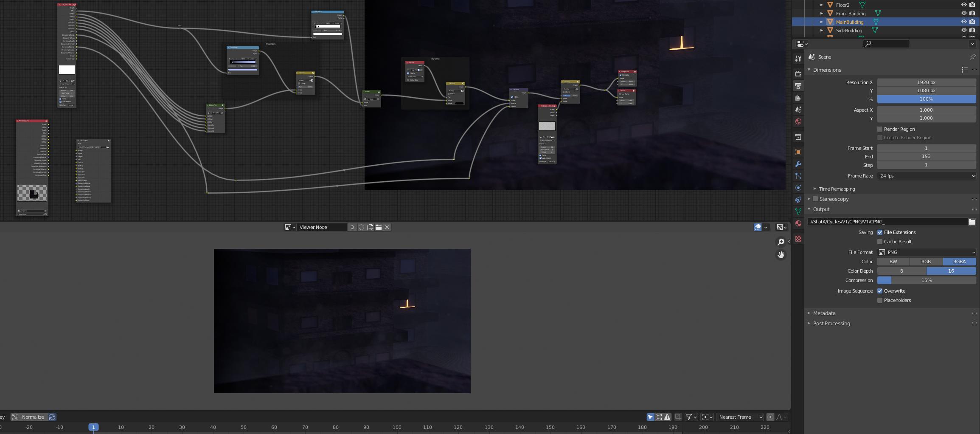This screenshot has height=434, width=980.
Task: Open the World Properties globe icon
Action: [x=798, y=122]
